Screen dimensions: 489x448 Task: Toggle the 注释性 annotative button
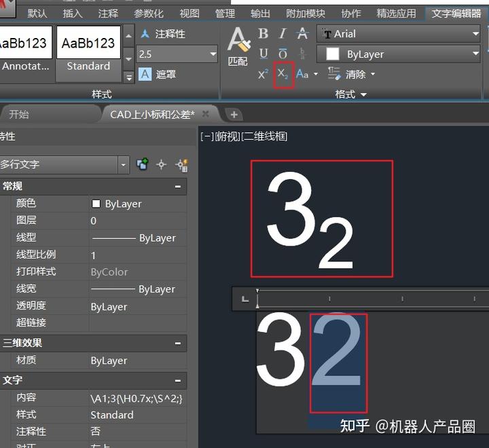click(x=163, y=34)
